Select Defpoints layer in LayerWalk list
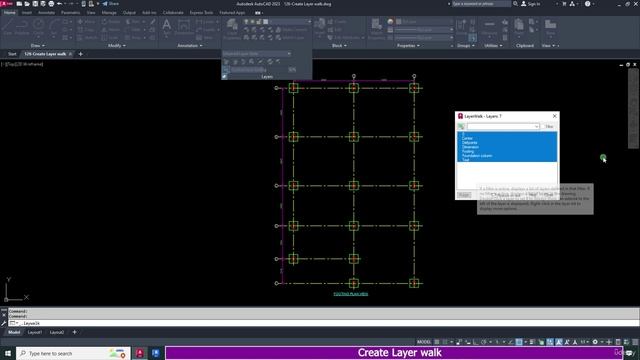Viewport: 640px width, 360px height. 507,143
